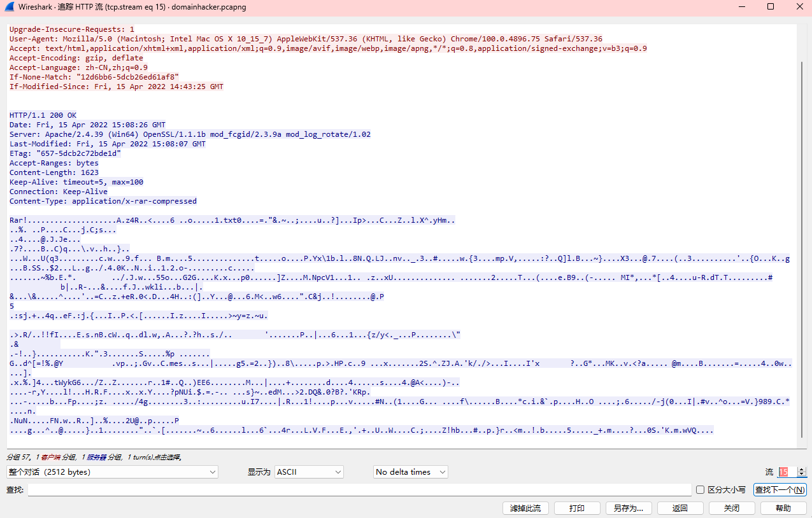Click the 'Upgrade-Insecure-Requests: 1' line
Image resolution: width=812 pixels, height=518 pixels.
point(72,29)
